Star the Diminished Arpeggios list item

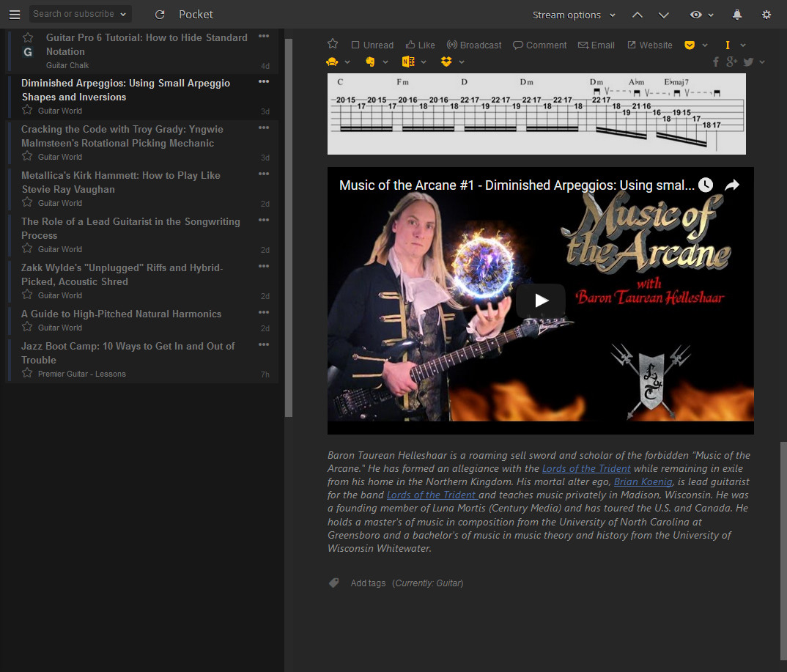tap(27, 110)
